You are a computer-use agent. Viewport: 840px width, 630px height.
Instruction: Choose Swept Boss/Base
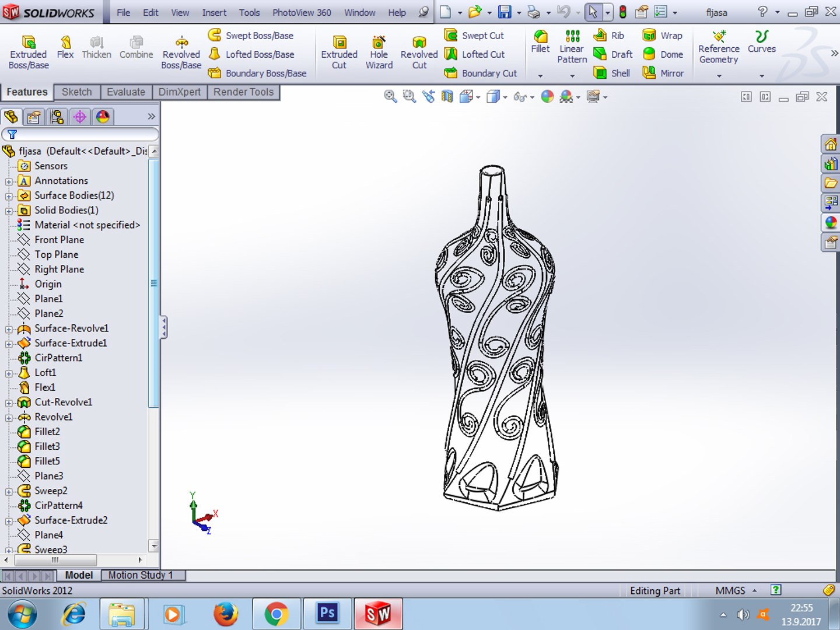(251, 36)
